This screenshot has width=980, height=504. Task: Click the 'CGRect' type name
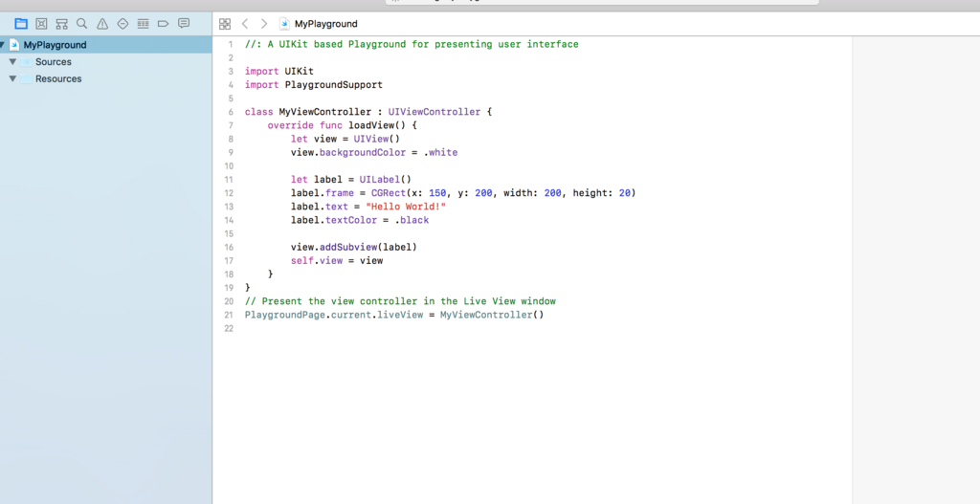(x=389, y=193)
